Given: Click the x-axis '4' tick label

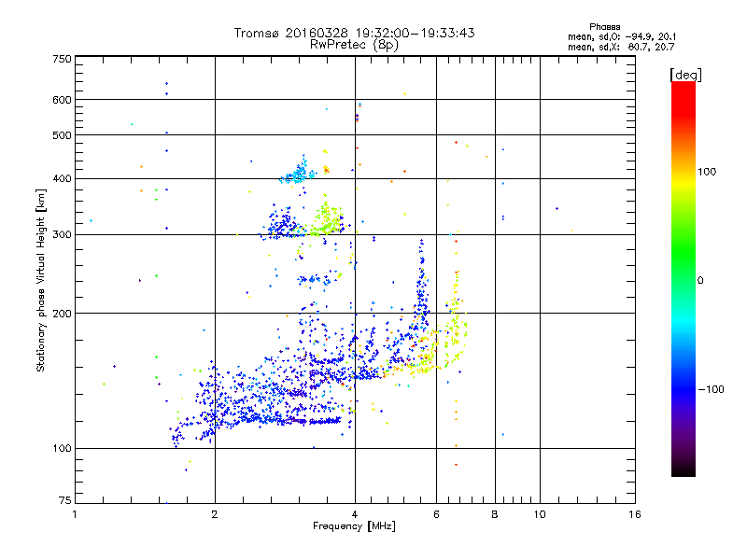Looking at the screenshot, I should [355, 514].
